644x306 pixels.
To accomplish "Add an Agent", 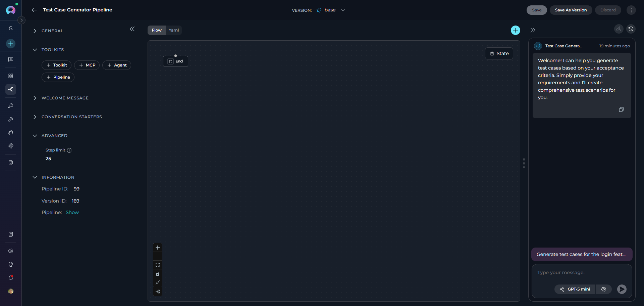I will pyautogui.click(x=117, y=65).
